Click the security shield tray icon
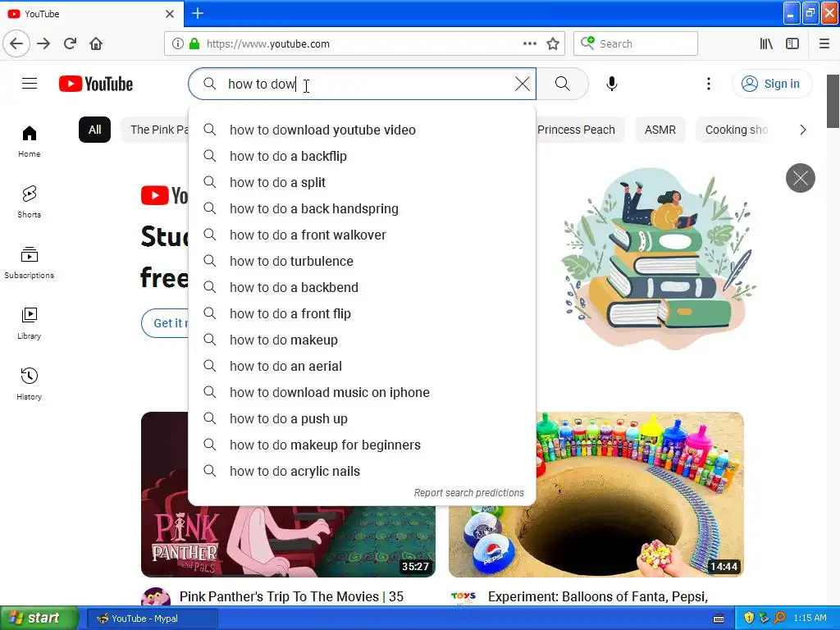The width and height of the screenshot is (840, 630). click(x=748, y=618)
